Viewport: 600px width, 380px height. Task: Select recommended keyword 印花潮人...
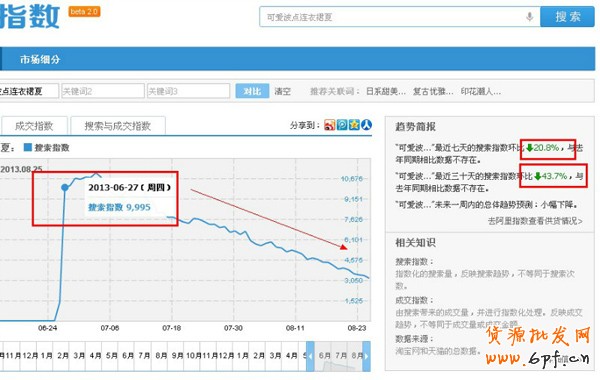click(481, 91)
